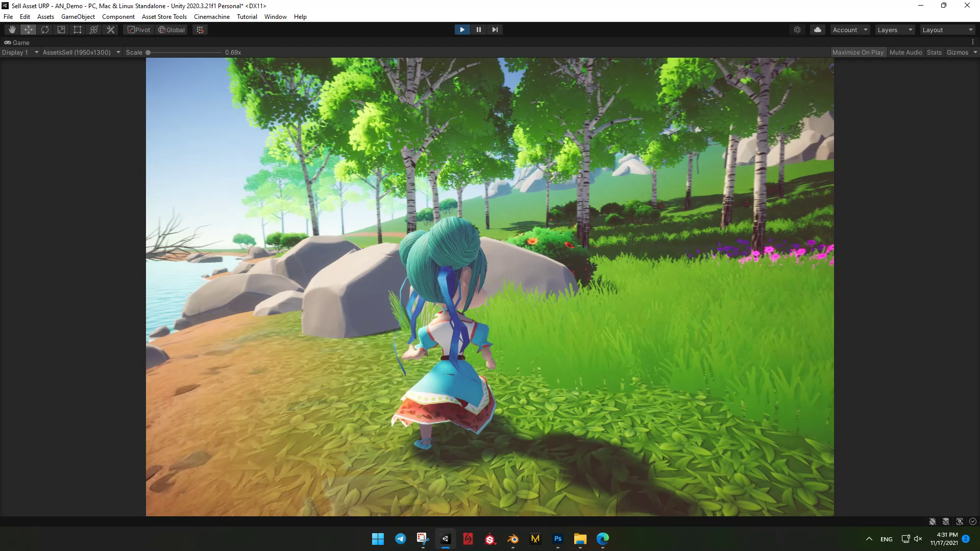Select the Rect Transform tool

coord(78,30)
